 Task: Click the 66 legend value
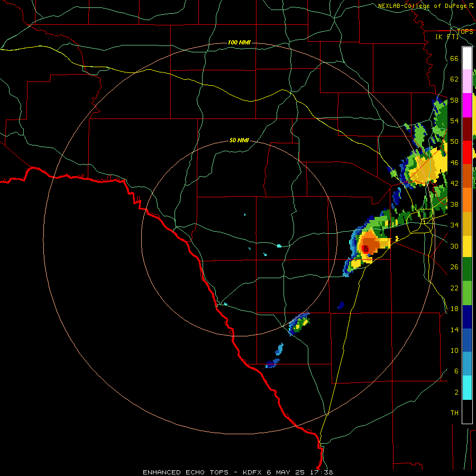click(454, 58)
